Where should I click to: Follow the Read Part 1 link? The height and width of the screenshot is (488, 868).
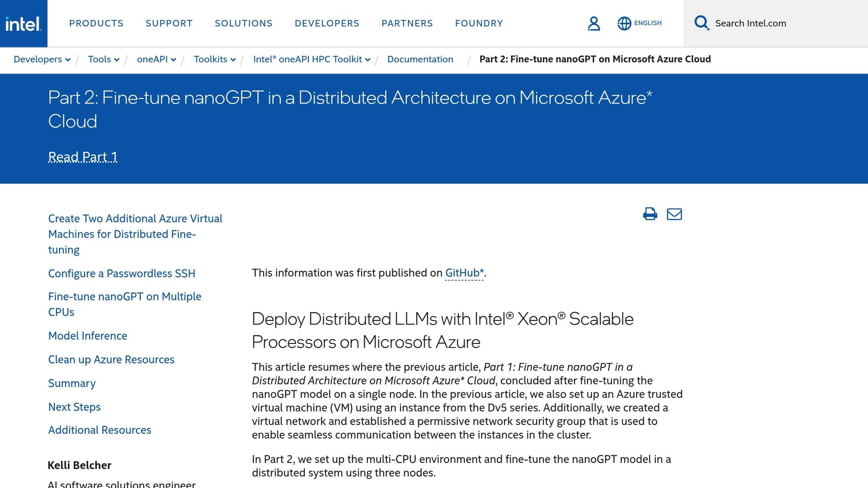point(83,157)
